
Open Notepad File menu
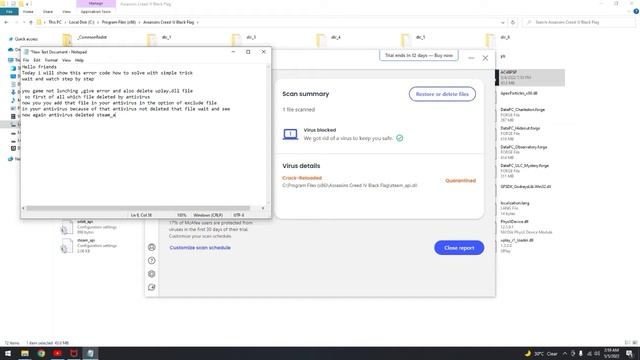26,60
